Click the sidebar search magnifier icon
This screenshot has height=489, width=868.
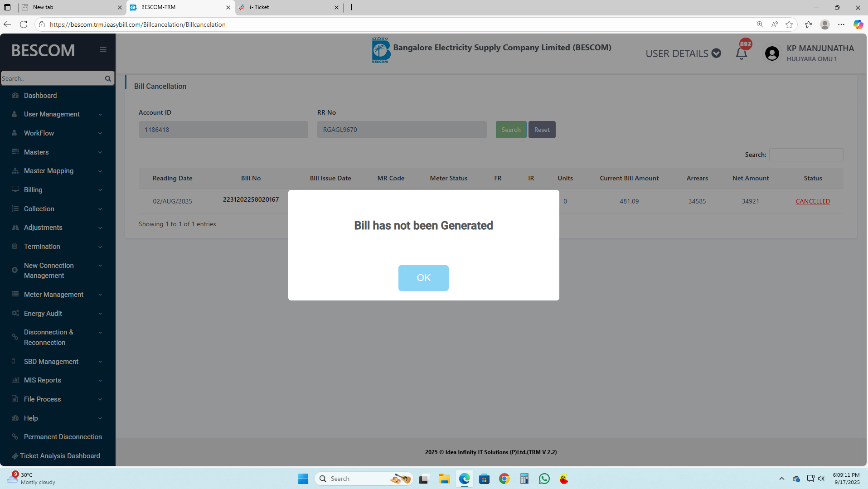[108, 78]
